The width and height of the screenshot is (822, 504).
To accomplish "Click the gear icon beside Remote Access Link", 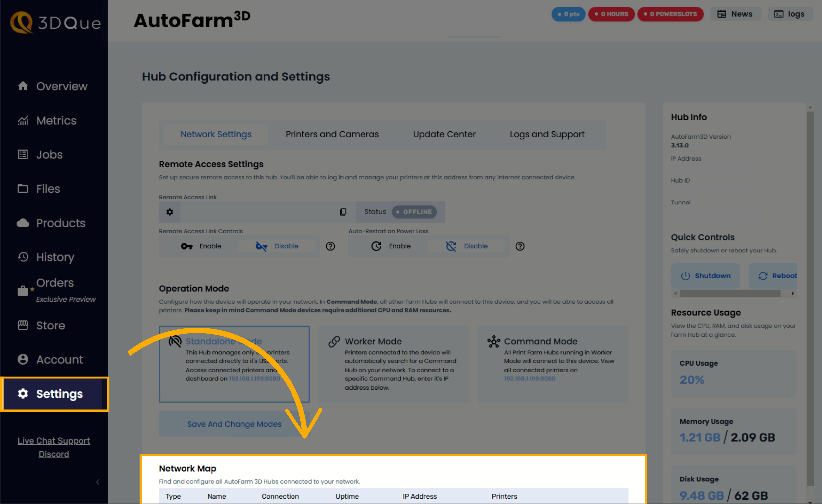I will 169,212.
